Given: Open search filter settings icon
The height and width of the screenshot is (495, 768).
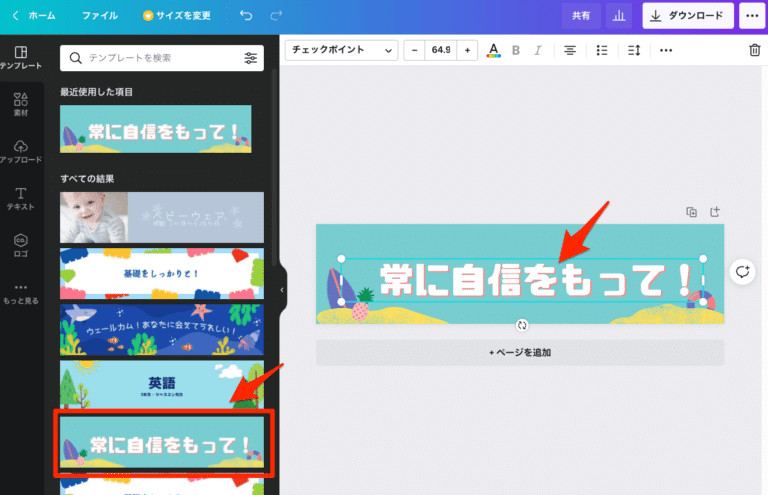Looking at the screenshot, I should click(250, 58).
